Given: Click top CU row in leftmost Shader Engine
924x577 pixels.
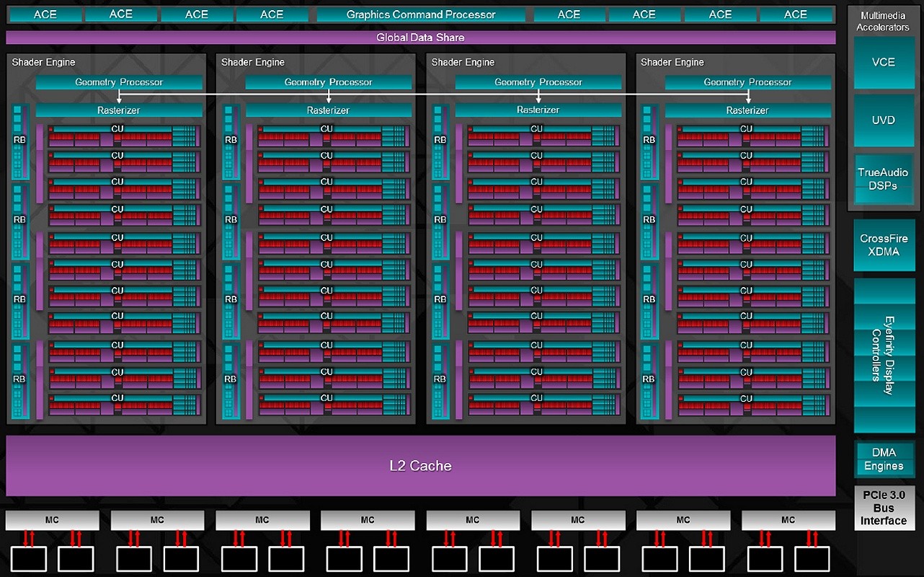Looking at the screenshot, I should 123,136.
